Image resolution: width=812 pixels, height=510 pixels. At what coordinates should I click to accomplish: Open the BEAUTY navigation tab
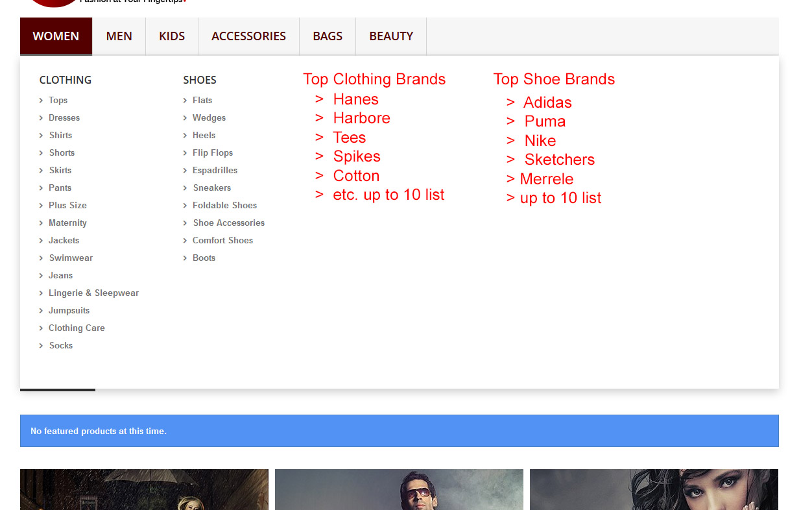[x=391, y=36]
